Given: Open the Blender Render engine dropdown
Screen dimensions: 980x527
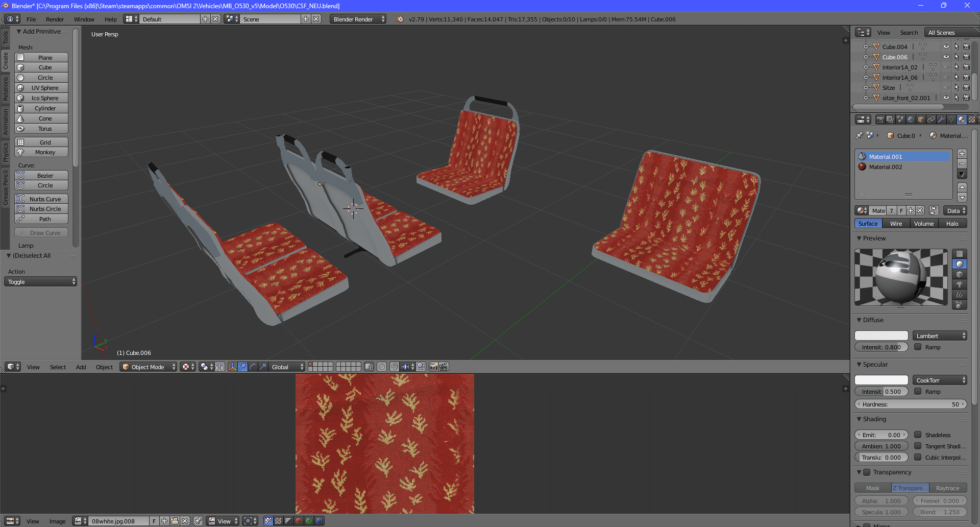Looking at the screenshot, I should [x=358, y=19].
